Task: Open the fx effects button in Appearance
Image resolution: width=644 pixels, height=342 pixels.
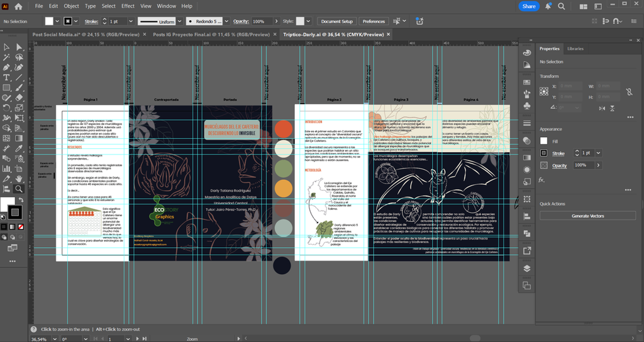Action: (x=541, y=180)
